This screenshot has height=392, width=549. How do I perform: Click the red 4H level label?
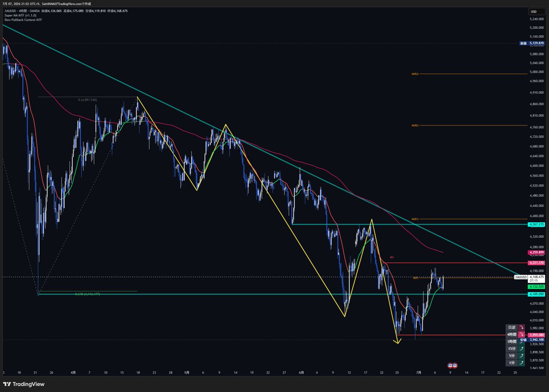(391, 258)
